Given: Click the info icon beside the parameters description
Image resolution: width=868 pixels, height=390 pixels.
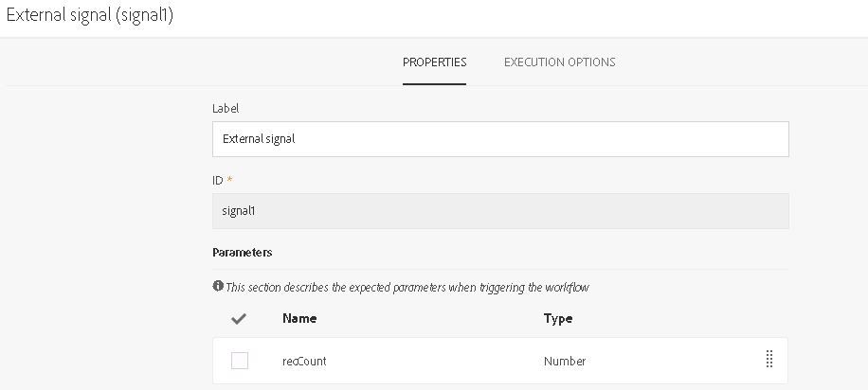Looking at the screenshot, I should [x=218, y=286].
